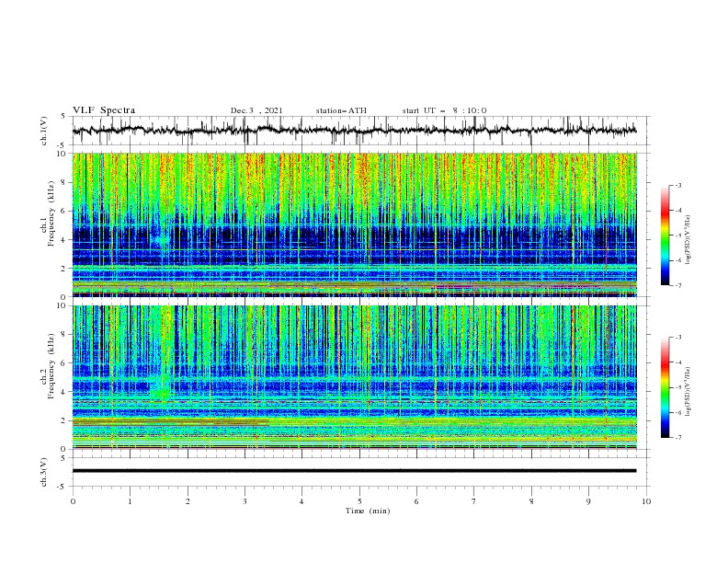Click the "6" tick on the time axis
728x563 pixels.
(x=416, y=501)
